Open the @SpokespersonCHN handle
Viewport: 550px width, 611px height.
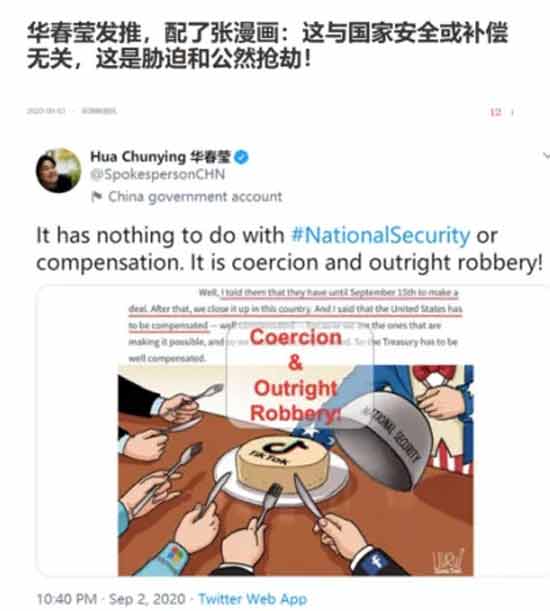click(x=157, y=174)
